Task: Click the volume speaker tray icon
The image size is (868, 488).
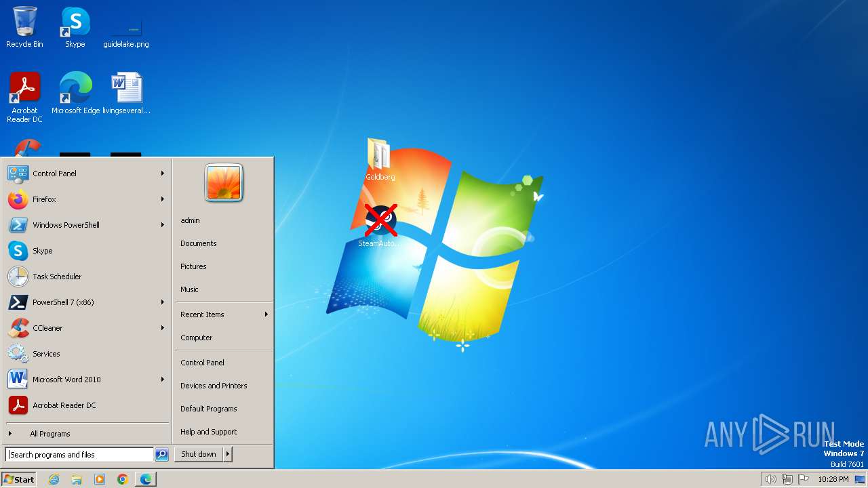Action: [x=770, y=479]
